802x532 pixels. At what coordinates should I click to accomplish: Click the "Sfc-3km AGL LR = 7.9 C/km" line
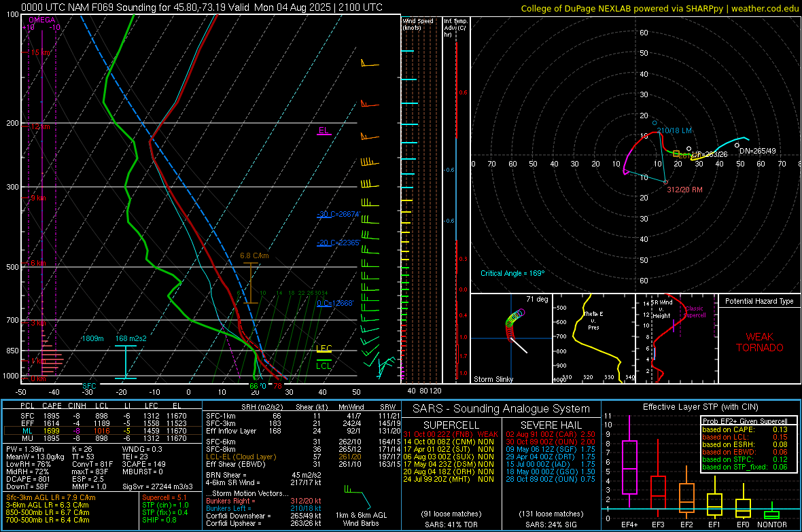click(51, 498)
